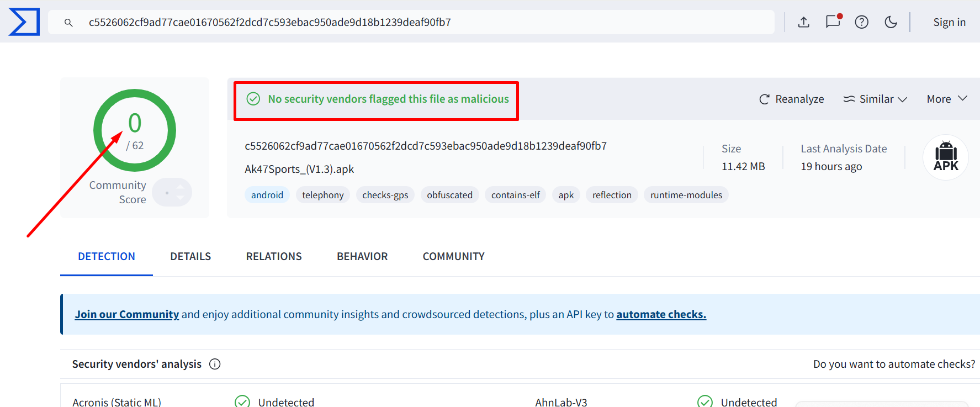Click the community score vote control
Image resolution: width=980 pixels, height=407 pixels.
pos(172,192)
